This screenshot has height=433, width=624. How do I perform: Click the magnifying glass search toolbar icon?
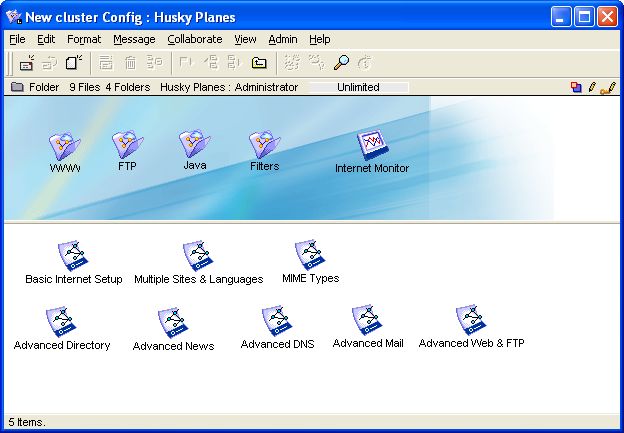[x=341, y=62]
